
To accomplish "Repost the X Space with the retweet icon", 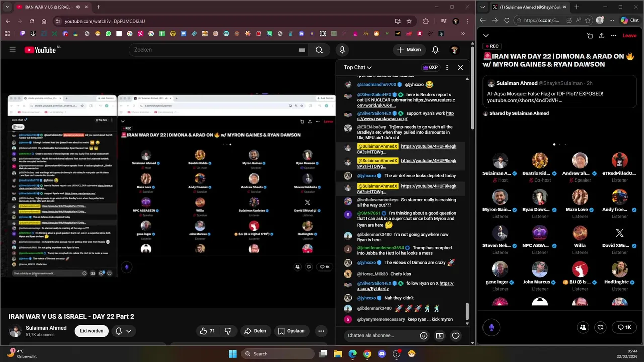I will click(x=600, y=327).
